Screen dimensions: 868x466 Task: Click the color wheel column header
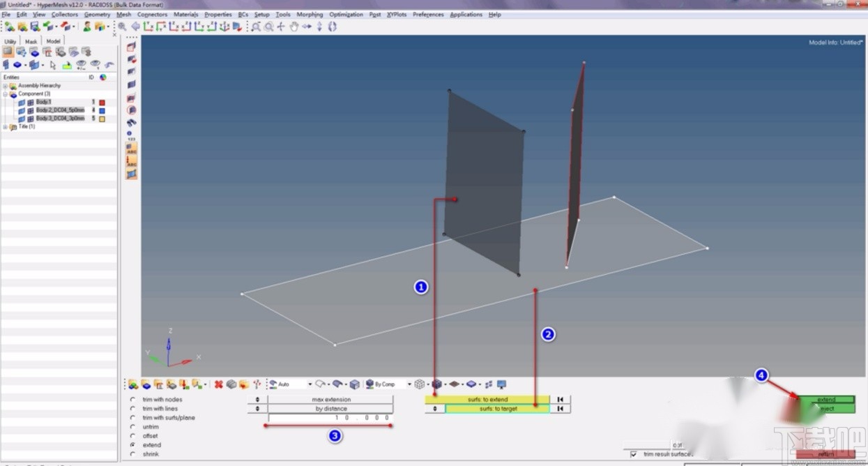point(102,77)
